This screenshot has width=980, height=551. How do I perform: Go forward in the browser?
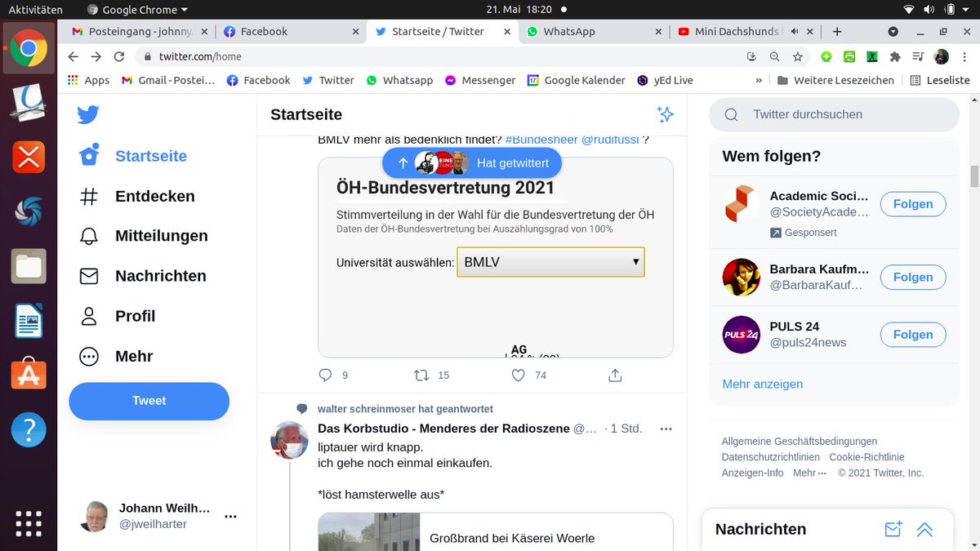96,56
